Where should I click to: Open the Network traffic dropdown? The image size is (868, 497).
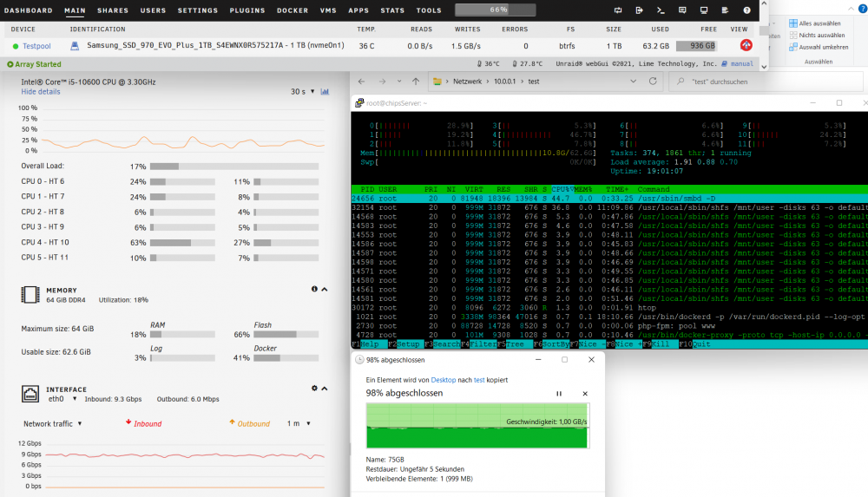(53, 423)
